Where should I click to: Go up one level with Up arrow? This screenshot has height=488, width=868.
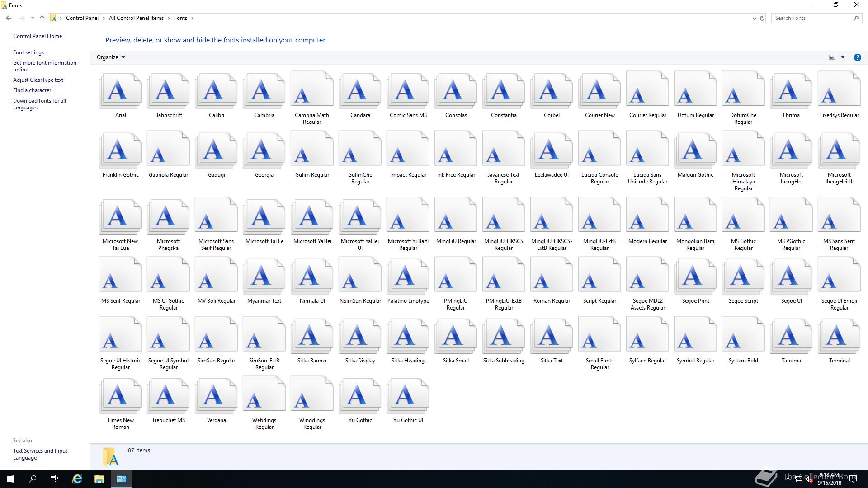(x=42, y=18)
